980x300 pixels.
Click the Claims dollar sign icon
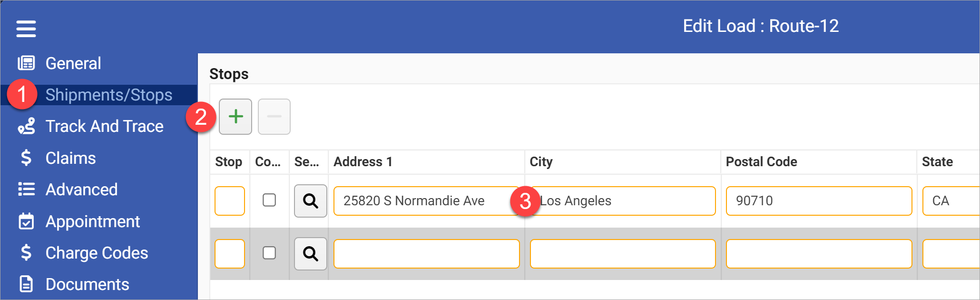pos(26,157)
